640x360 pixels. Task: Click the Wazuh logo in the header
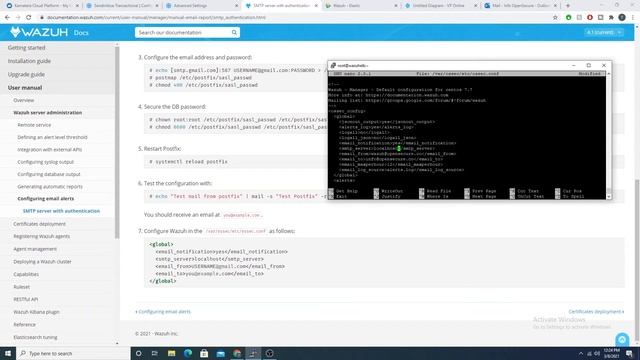[39, 32]
